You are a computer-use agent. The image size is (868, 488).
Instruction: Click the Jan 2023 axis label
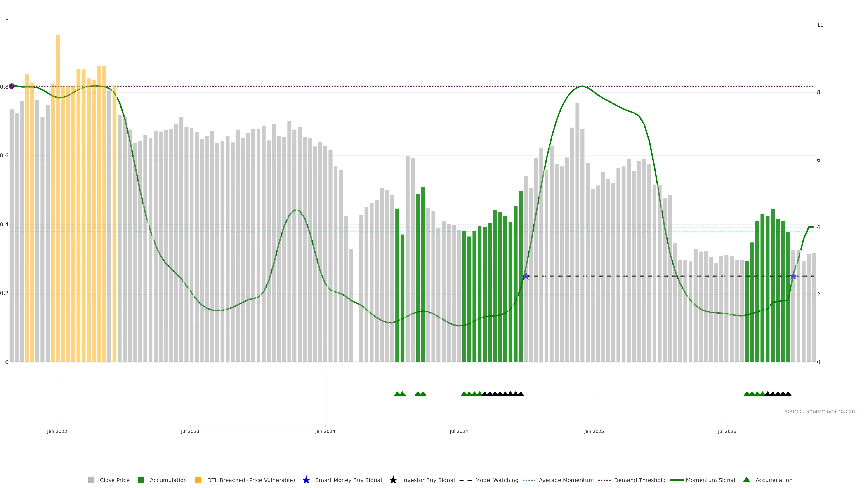click(x=57, y=432)
